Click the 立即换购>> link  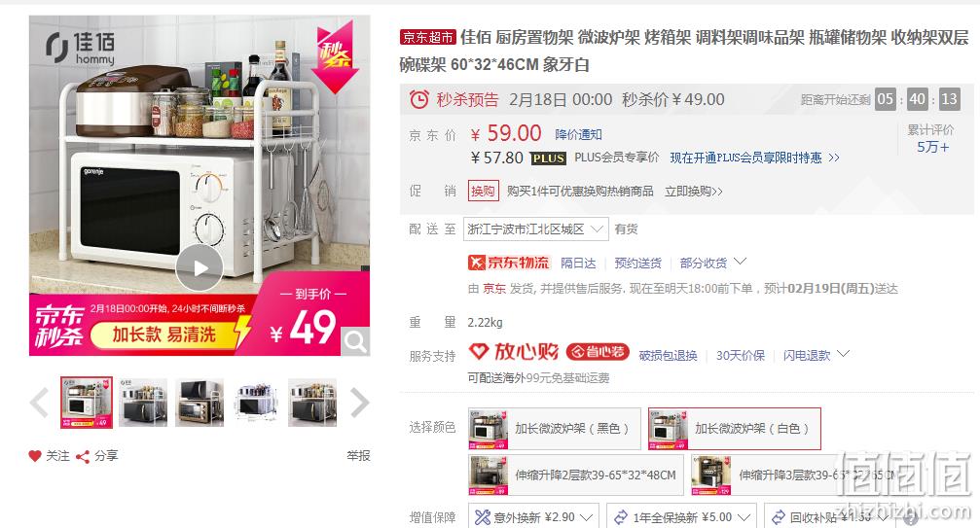pos(693,191)
